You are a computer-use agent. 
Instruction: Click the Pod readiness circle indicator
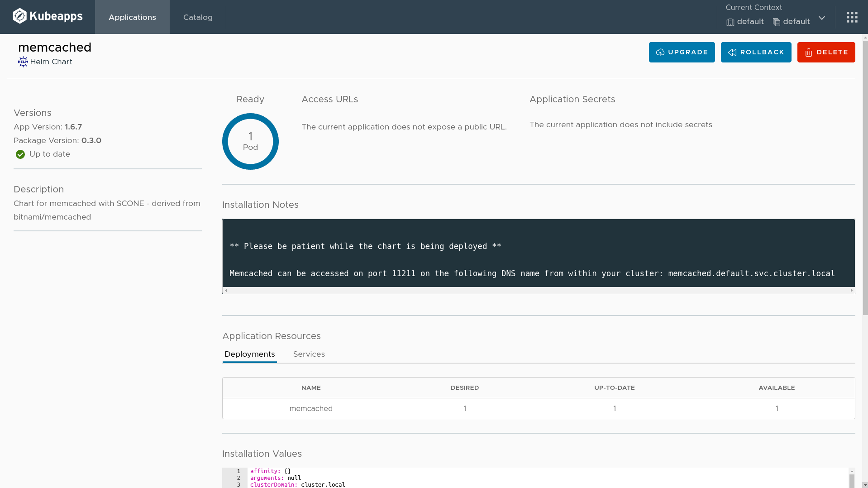pyautogui.click(x=250, y=141)
